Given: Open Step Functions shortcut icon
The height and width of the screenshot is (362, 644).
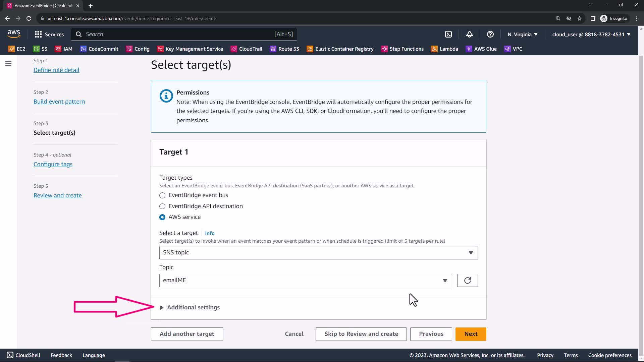Looking at the screenshot, I should point(384,49).
